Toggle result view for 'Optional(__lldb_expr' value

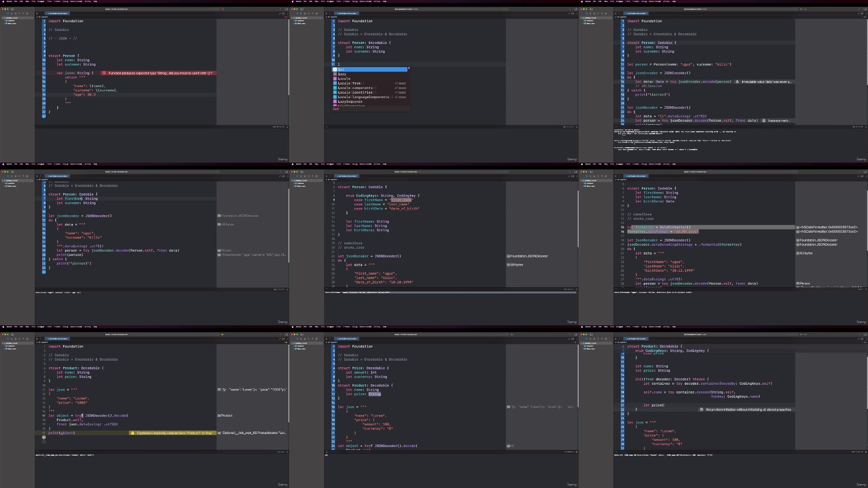tap(219, 433)
